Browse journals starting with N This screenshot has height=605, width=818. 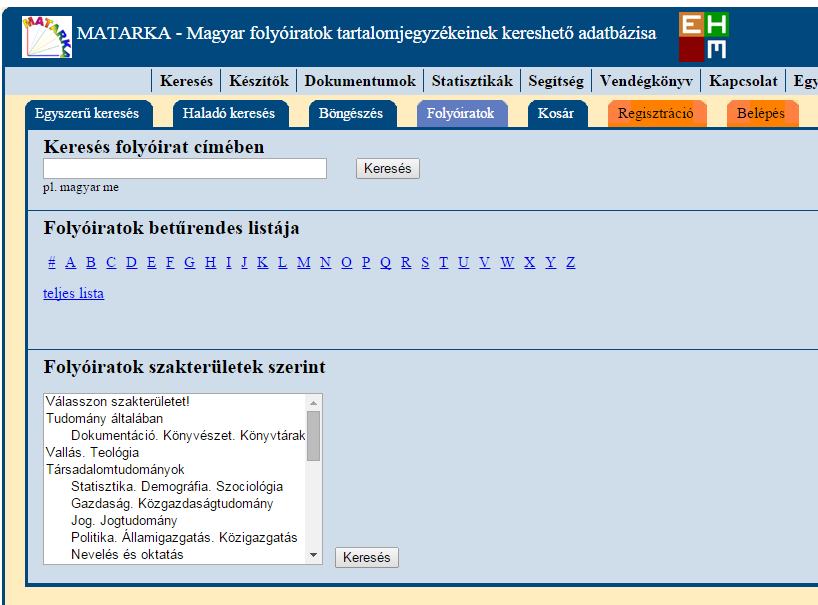(x=326, y=262)
